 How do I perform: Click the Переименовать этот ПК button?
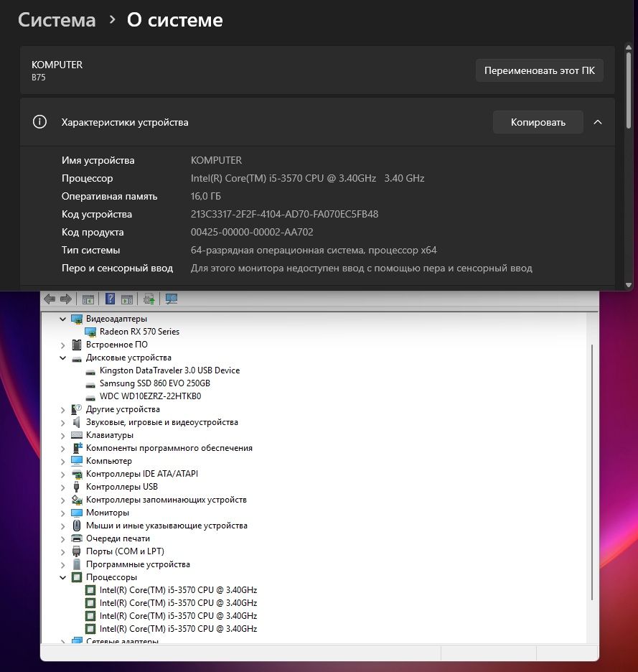(540, 70)
